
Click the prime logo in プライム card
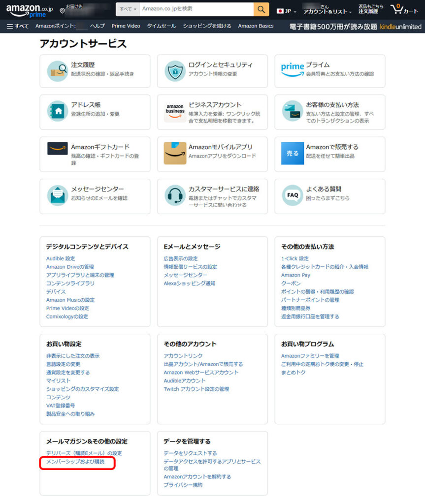[292, 69]
